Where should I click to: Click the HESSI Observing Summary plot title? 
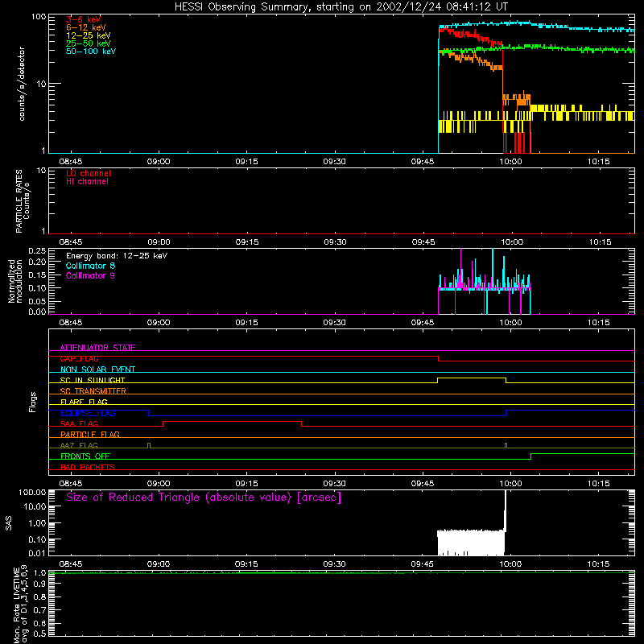click(341, 7)
